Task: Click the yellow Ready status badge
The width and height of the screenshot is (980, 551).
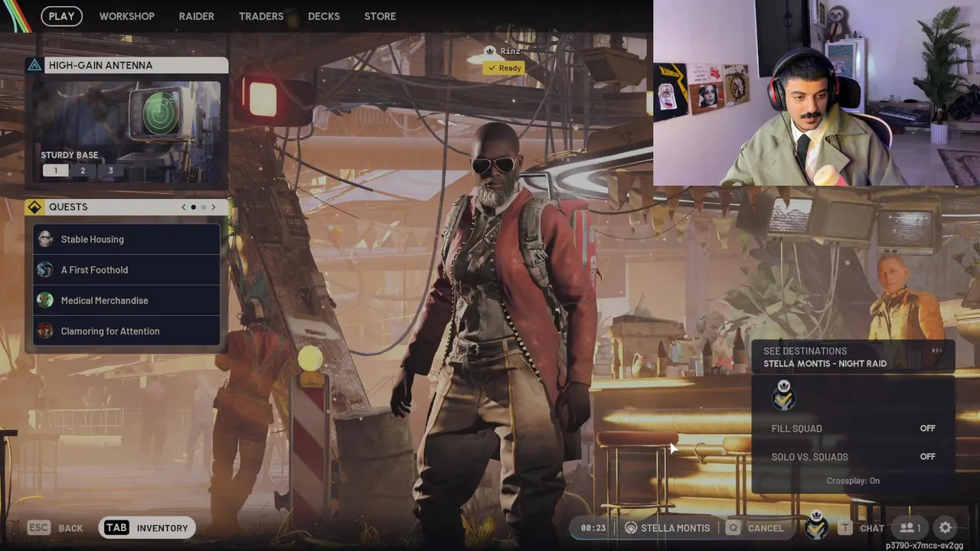Action: (x=504, y=68)
